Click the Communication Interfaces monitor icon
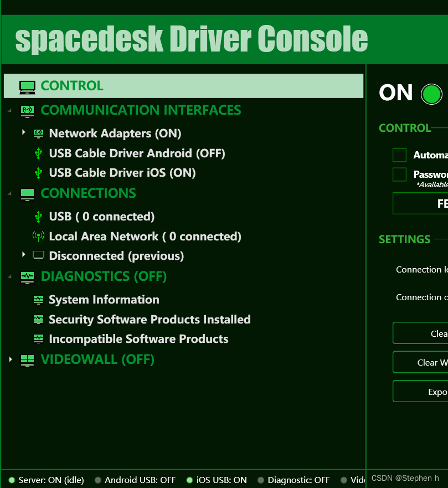The height and width of the screenshot is (488, 448). tap(27, 111)
